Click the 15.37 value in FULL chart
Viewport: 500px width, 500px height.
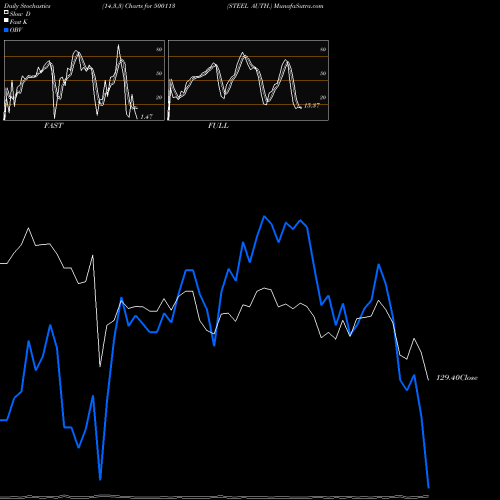point(312,106)
